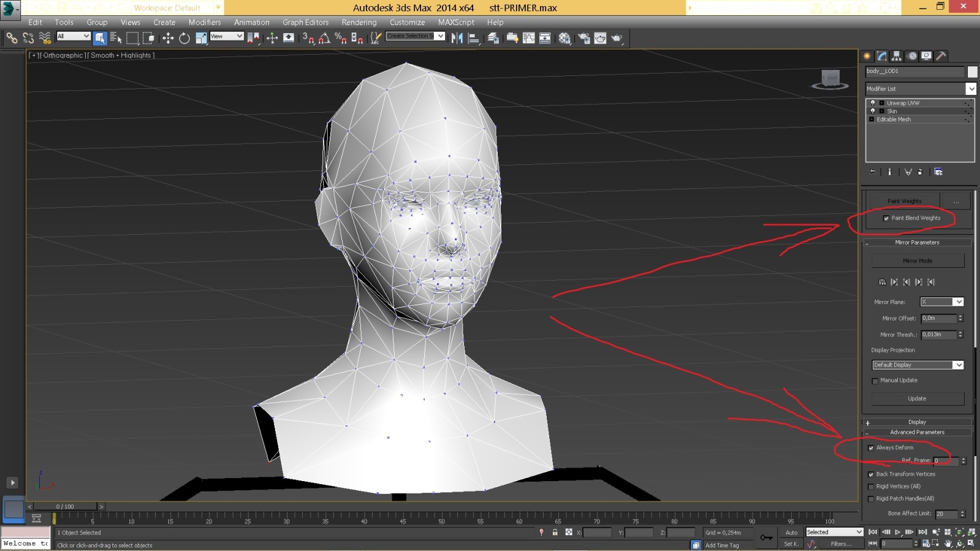Open the Modifier List dropdown
This screenshot has height=551, width=980.
pyautogui.click(x=921, y=89)
